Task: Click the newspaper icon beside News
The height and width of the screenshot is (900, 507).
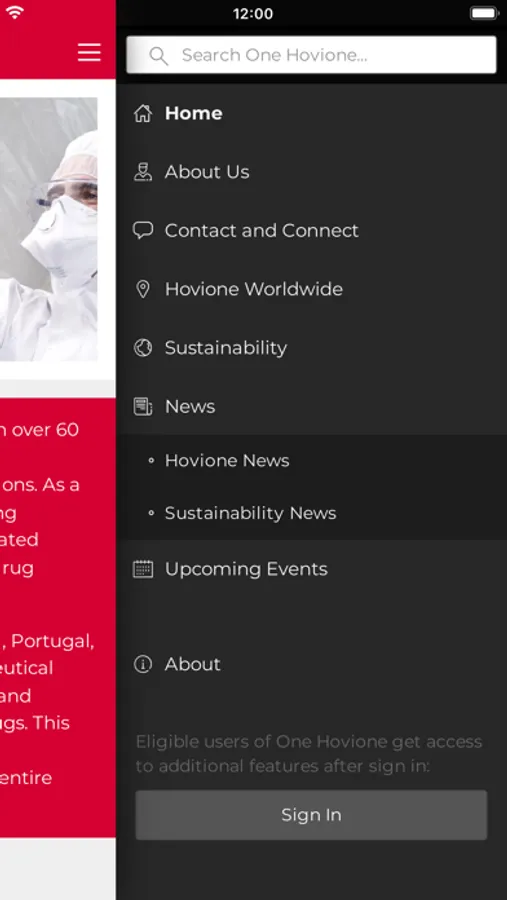Action: [143, 406]
